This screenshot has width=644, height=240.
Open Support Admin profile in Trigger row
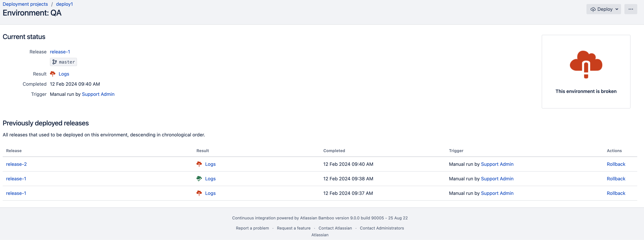[x=98, y=94]
